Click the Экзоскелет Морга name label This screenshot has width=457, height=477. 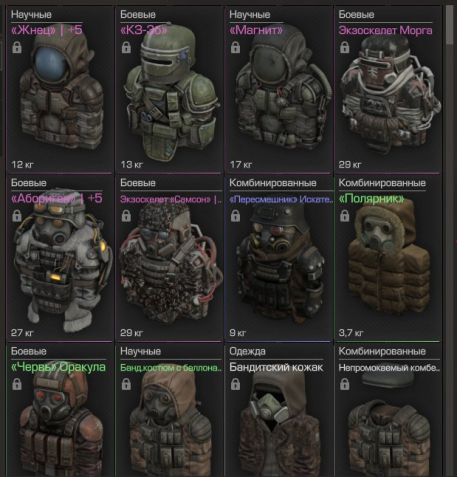[385, 30]
